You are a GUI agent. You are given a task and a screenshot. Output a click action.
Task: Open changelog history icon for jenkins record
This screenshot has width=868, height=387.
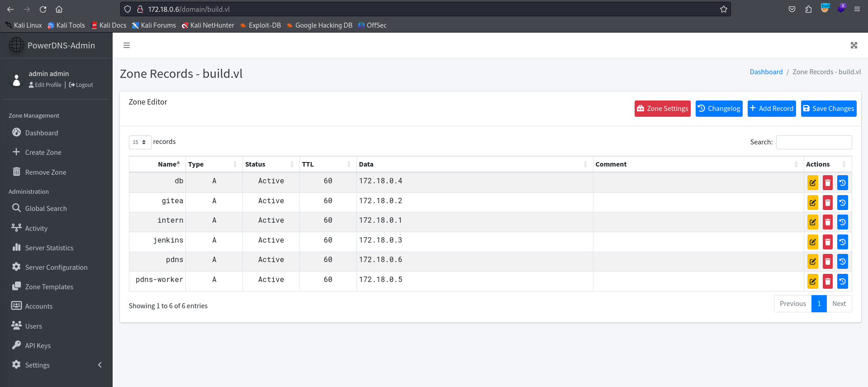(842, 242)
